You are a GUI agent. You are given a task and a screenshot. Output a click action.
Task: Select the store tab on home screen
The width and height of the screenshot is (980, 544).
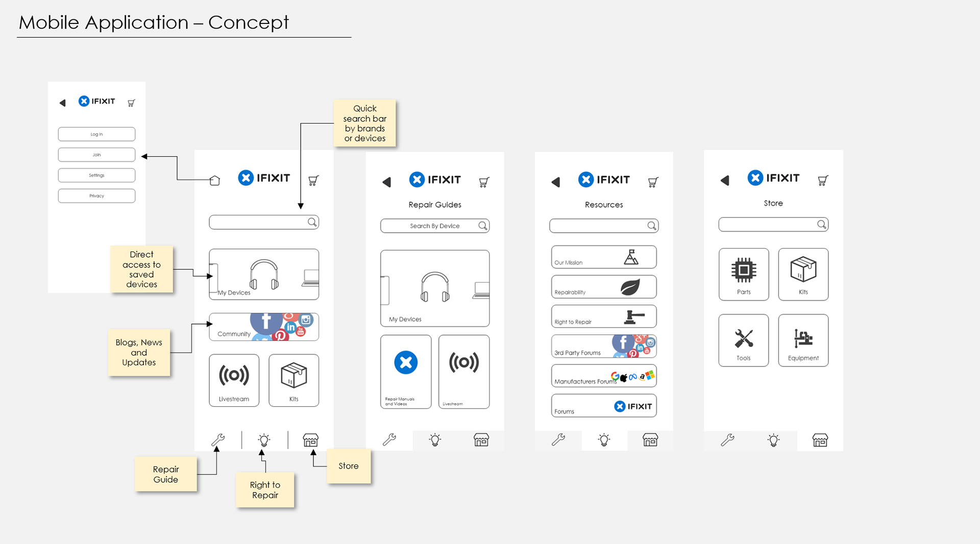click(310, 440)
